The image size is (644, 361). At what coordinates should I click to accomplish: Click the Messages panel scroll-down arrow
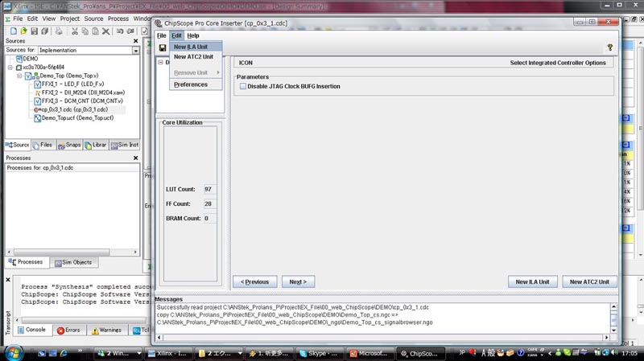(x=613, y=330)
